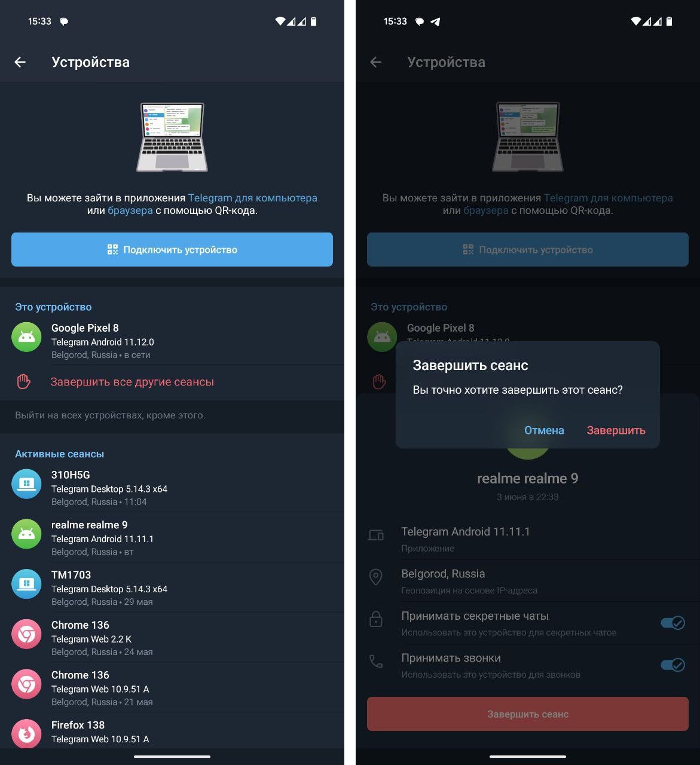Toggle Принимать секретные чаты switch
This screenshot has height=765, width=700.
point(673,623)
